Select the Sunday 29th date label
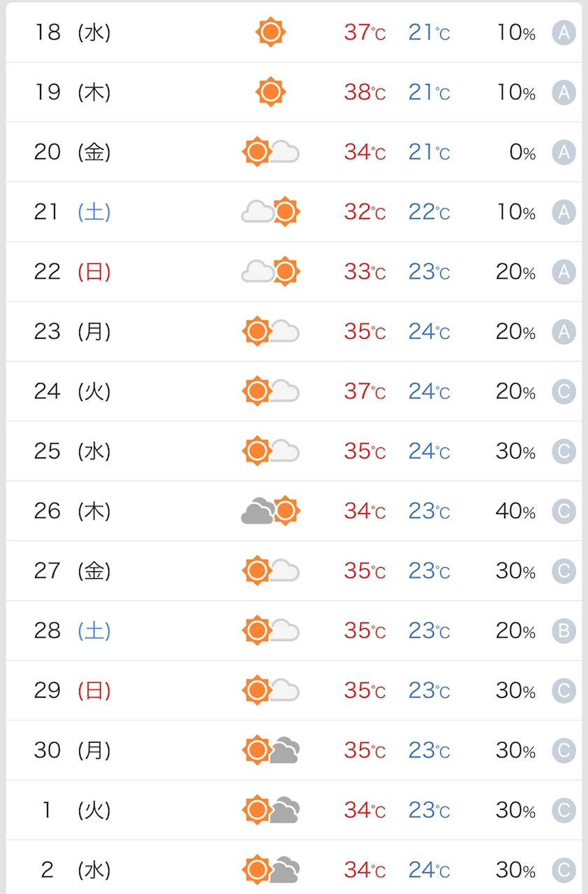Screen dimensions: 588x894 click(x=72, y=691)
